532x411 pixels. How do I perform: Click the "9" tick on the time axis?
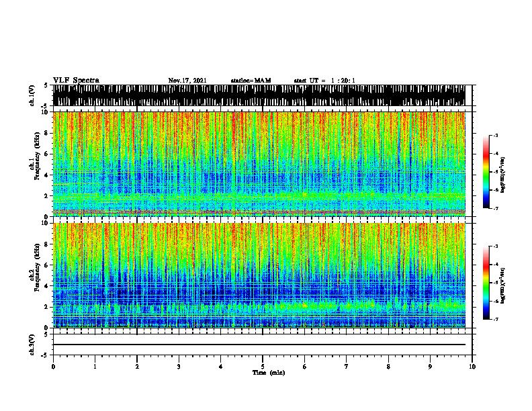coord(430,367)
